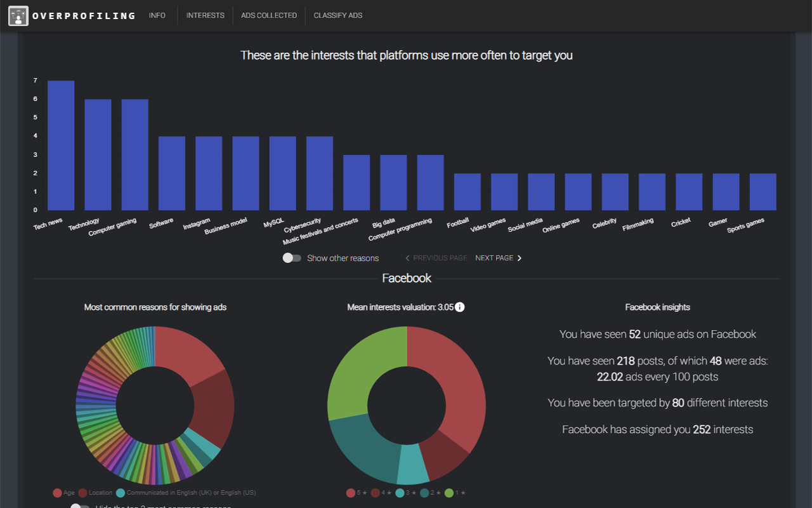Click the NEXT PAGE button

click(x=499, y=258)
